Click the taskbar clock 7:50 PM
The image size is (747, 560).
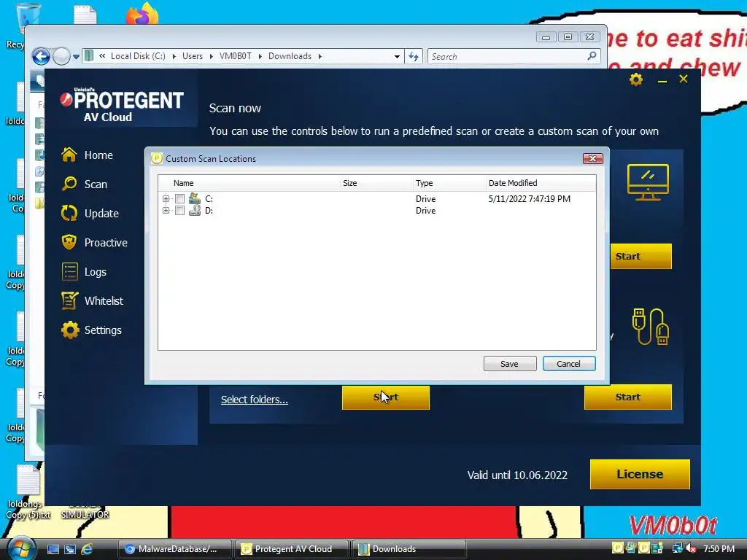719,548
